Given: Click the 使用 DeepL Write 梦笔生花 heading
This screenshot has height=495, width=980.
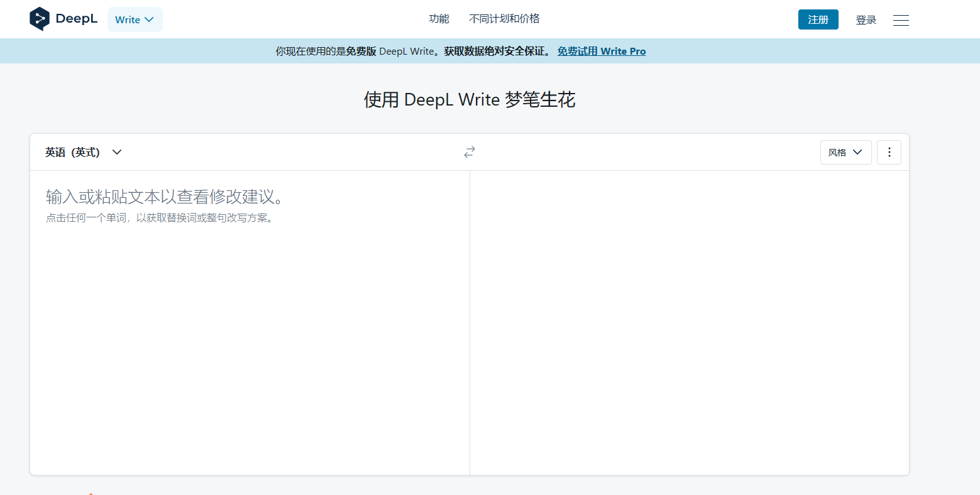Looking at the screenshot, I should (470, 100).
